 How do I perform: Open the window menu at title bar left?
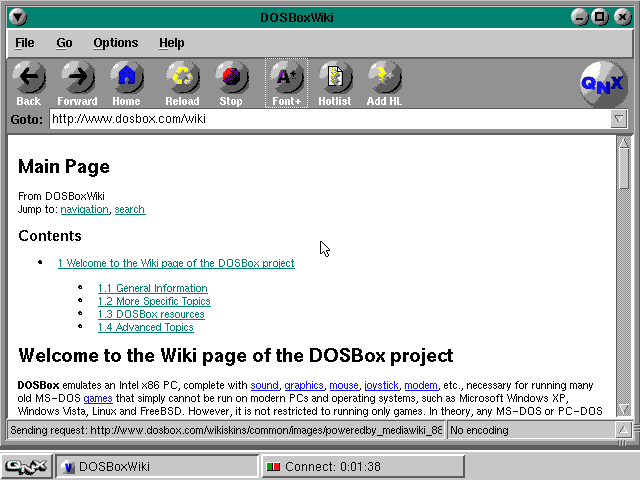point(17,17)
